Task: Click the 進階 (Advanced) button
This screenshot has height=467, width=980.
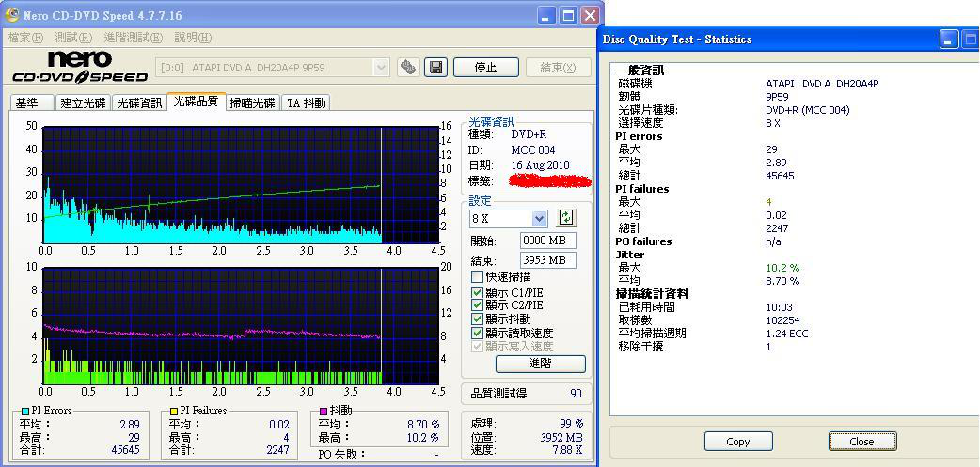Action: click(x=540, y=364)
